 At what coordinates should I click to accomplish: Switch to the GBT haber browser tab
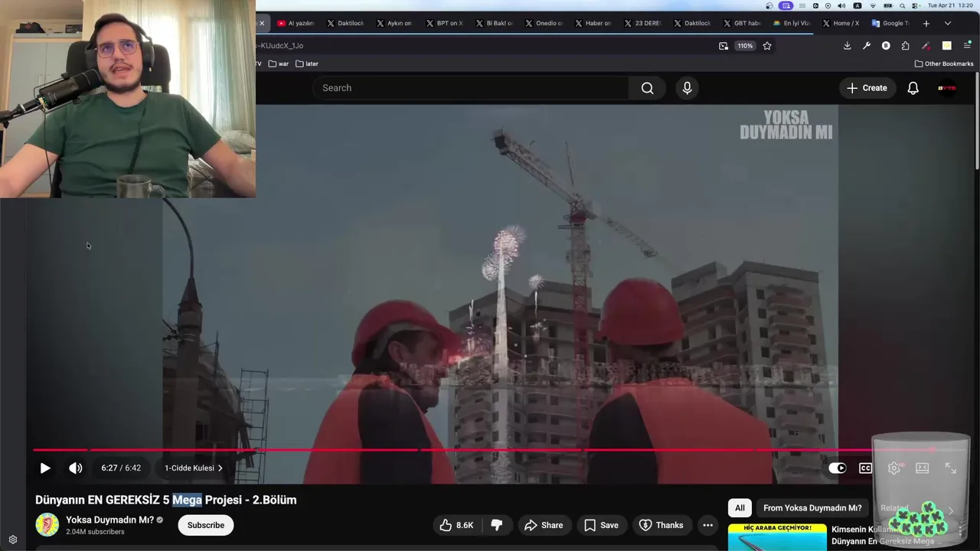(x=742, y=23)
